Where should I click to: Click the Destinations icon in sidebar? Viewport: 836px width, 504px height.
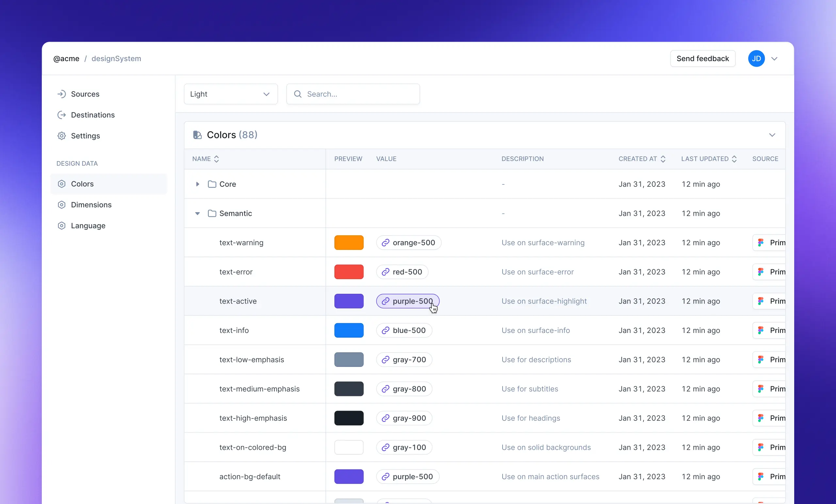tap(61, 115)
